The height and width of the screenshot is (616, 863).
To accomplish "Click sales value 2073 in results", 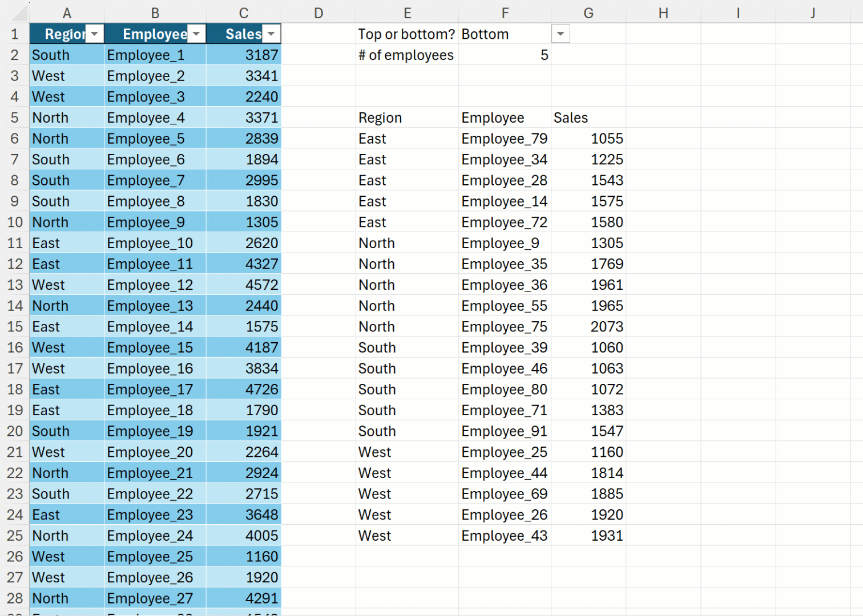I will [x=588, y=327].
